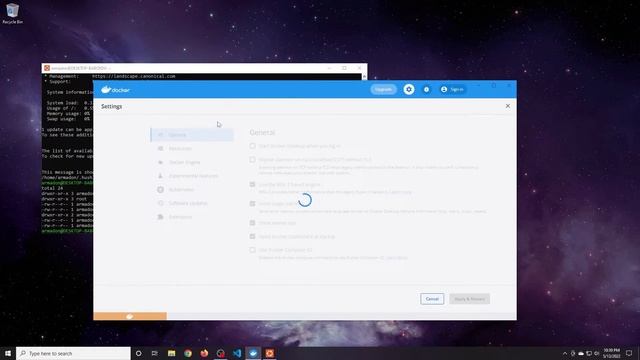Open the Resources settings section
This screenshot has height=360, width=640.
click(192, 149)
